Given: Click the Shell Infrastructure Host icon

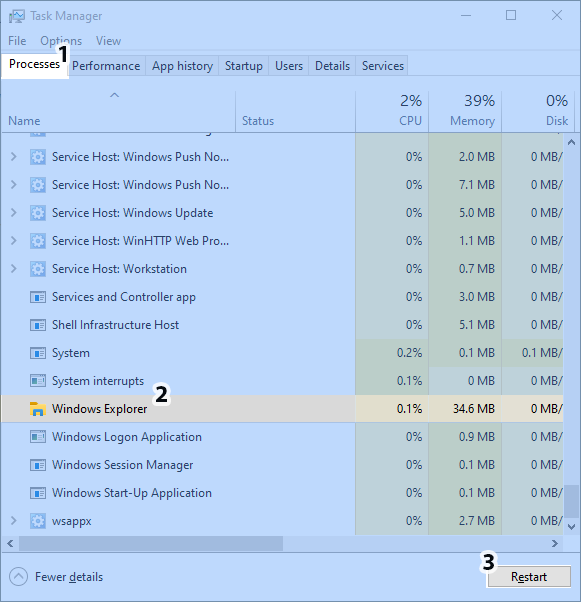Looking at the screenshot, I should point(38,325).
